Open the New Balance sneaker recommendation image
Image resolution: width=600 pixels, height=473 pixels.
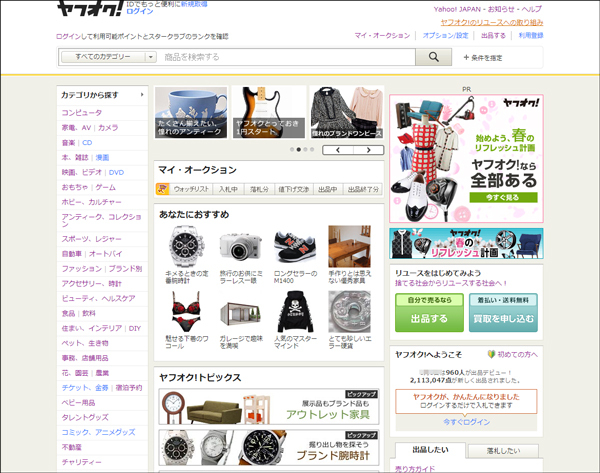[x=295, y=246]
